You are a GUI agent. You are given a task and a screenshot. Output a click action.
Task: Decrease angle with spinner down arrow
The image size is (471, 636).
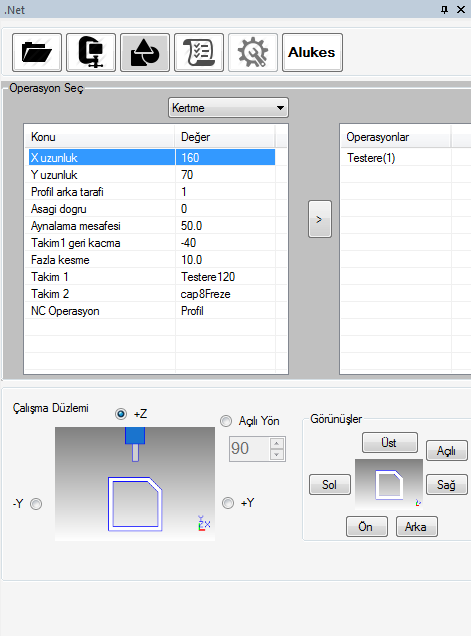click(277, 454)
